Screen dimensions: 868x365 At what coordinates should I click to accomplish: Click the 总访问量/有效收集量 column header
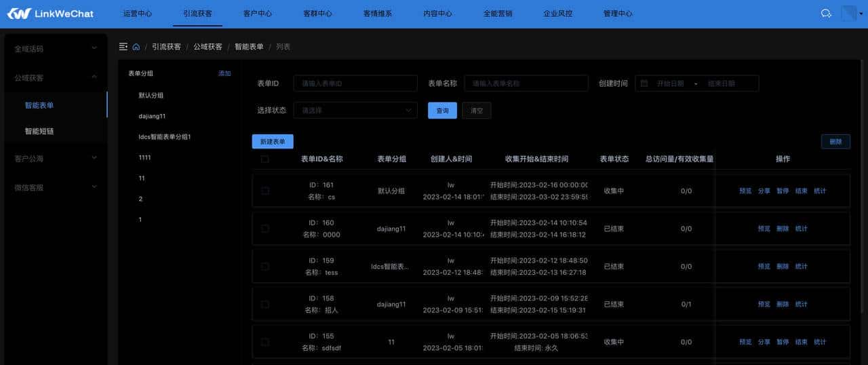[679, 159]
